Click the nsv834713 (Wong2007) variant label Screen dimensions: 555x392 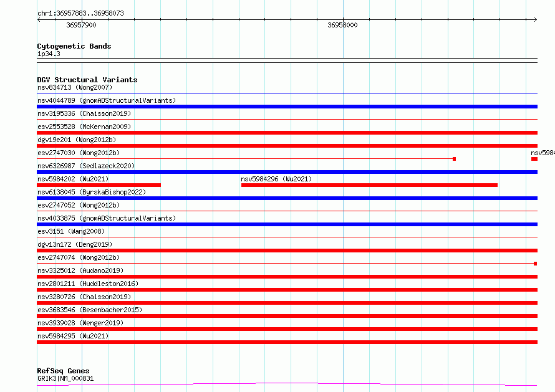(x=75, y=87)
